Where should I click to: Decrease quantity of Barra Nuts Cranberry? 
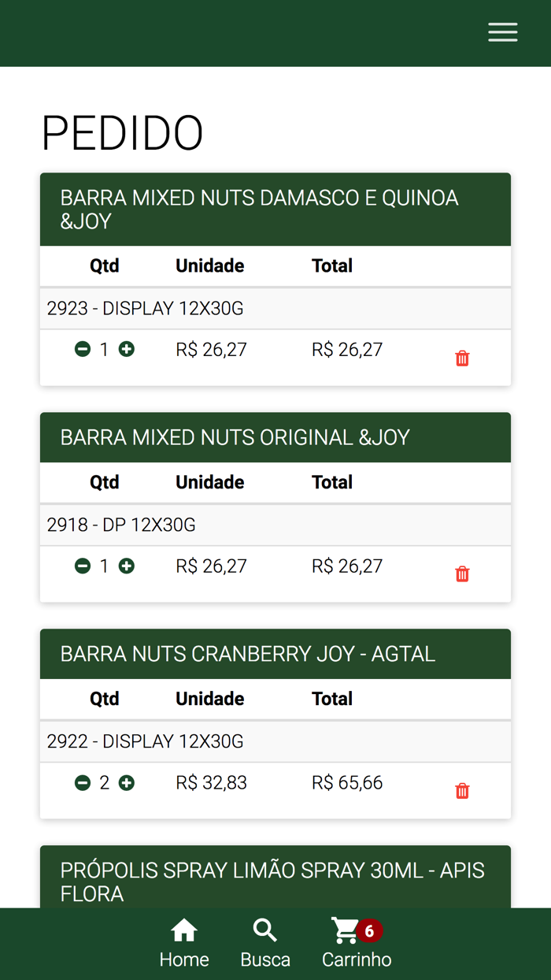click(83, 782)
